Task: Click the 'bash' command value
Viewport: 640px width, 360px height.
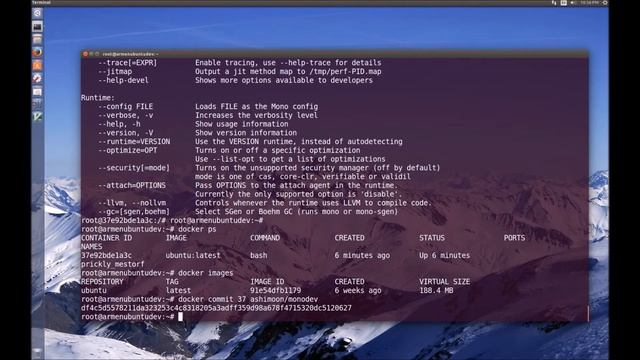Action: [258, 256]
